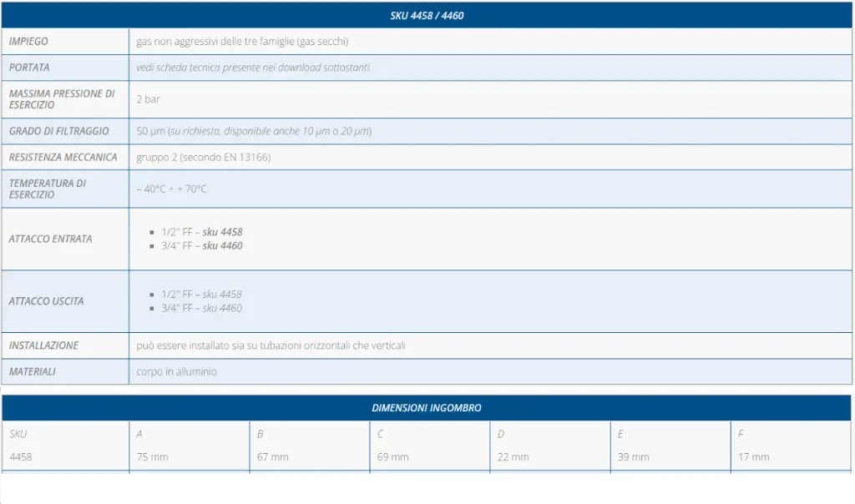Select 3/4" FF sku 4460 under ATTACCO ENTRATA
This screenshot has width=855, height=504.
[x=201, y=246]
